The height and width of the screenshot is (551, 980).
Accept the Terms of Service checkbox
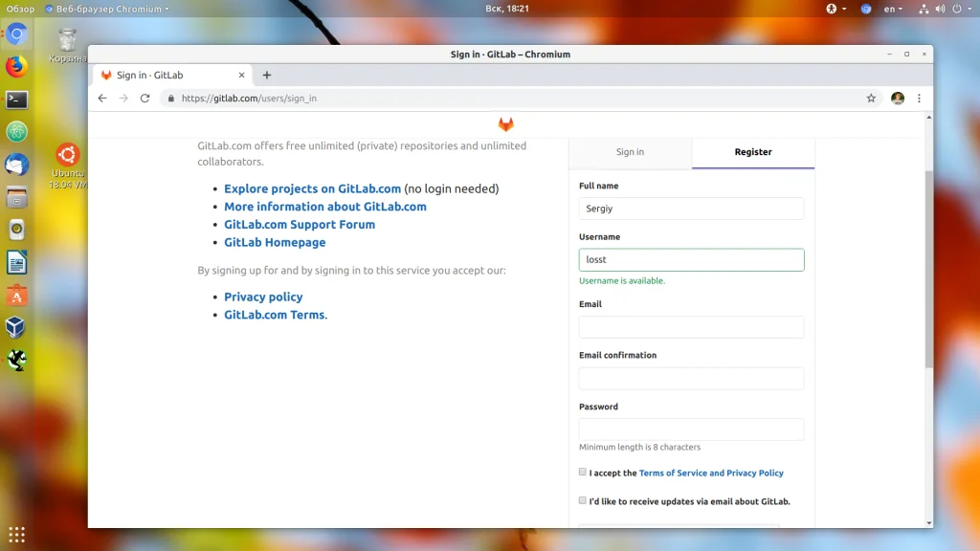coord(583,473)
